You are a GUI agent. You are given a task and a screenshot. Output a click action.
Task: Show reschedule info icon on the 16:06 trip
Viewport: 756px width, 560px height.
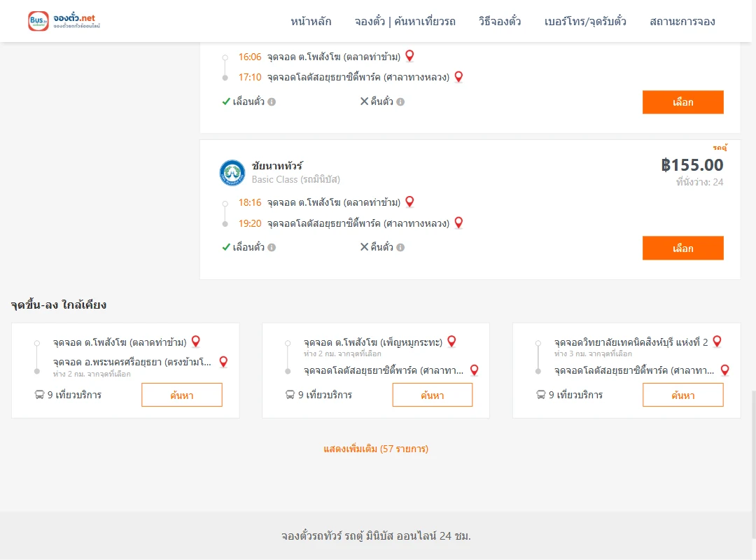click(272, 101)
